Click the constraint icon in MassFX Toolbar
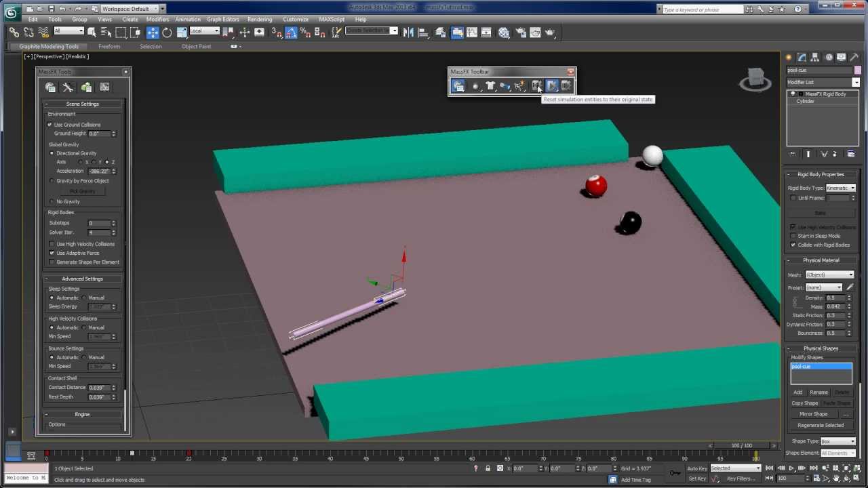Screen dimensions: 868x488 pos(505,86)
